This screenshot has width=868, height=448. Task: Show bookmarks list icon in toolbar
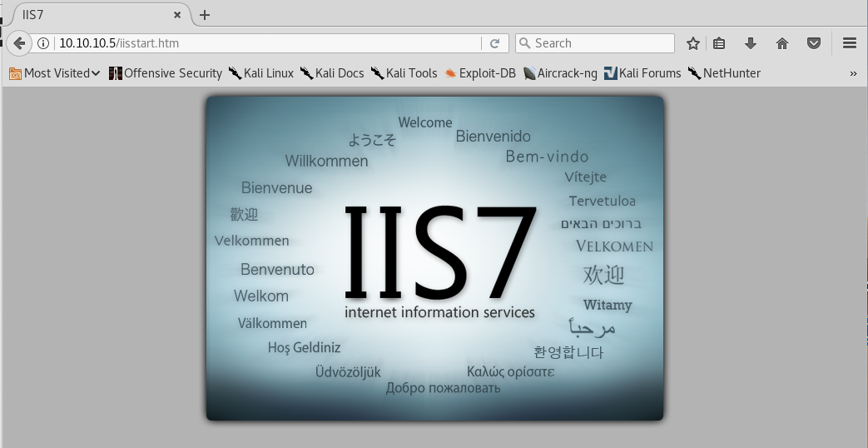pyautogui.click(x=720, y=43)
